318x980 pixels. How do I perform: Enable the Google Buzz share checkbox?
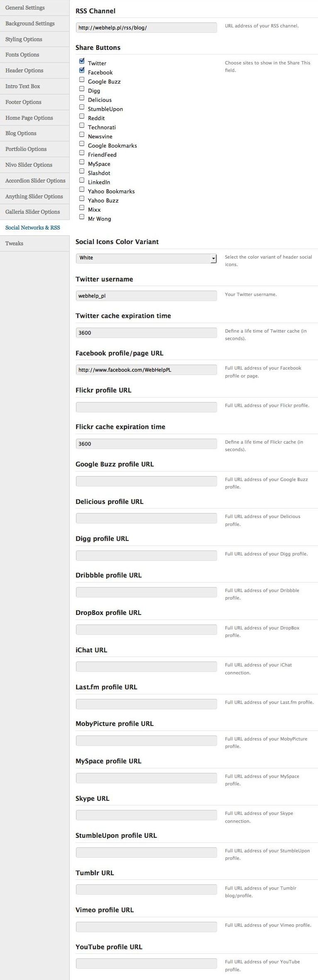(82, 79)
